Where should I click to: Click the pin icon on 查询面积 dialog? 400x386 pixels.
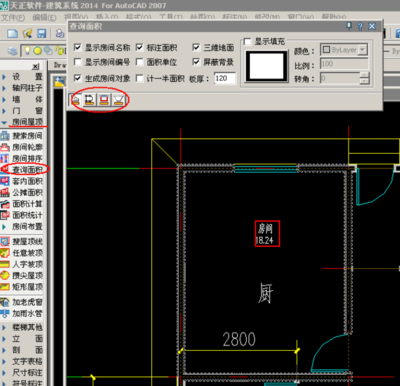pos(349,26)
